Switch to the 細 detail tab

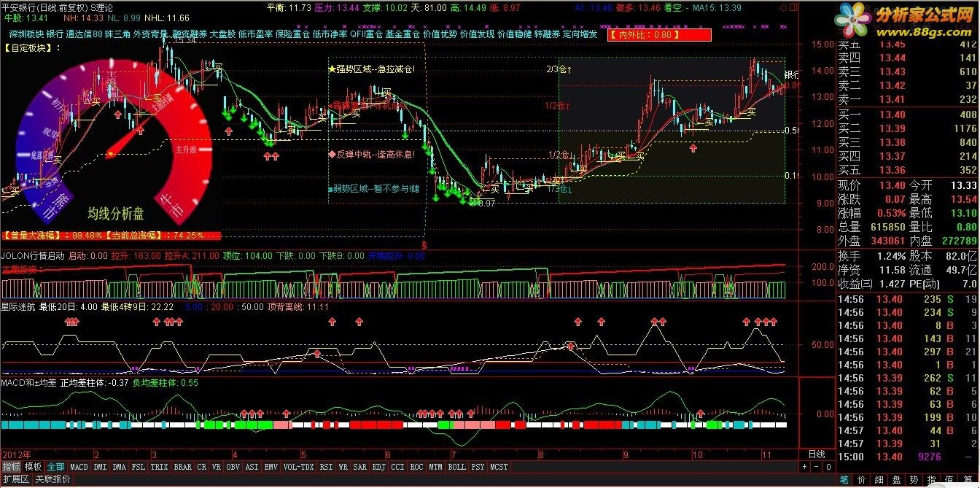(880, 479)
